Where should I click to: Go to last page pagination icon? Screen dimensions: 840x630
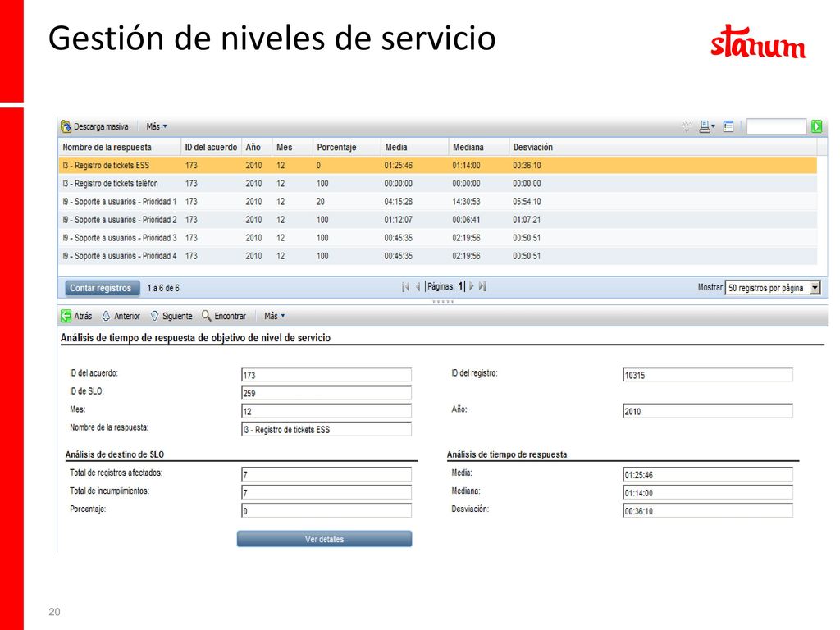coord(482,286)
